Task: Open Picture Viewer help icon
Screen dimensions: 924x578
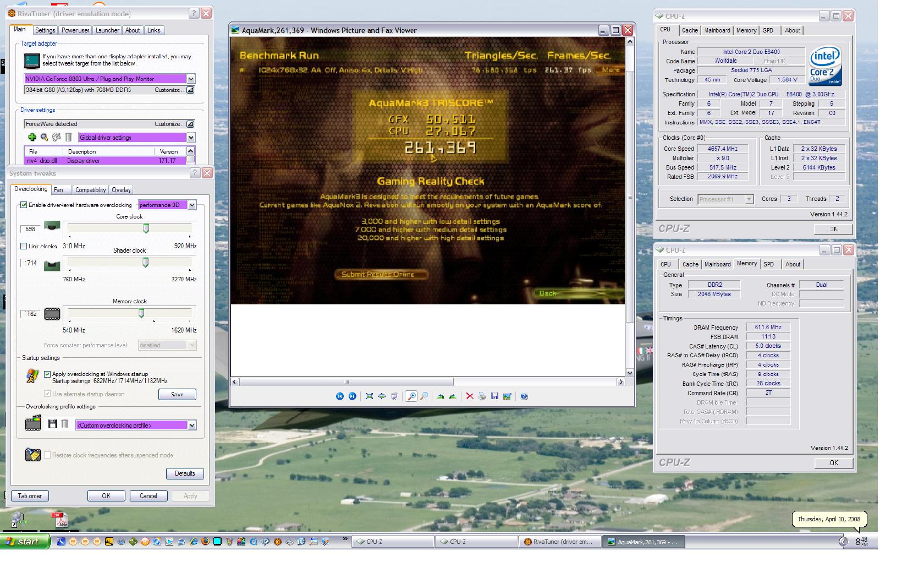Action: pos(524,396)
